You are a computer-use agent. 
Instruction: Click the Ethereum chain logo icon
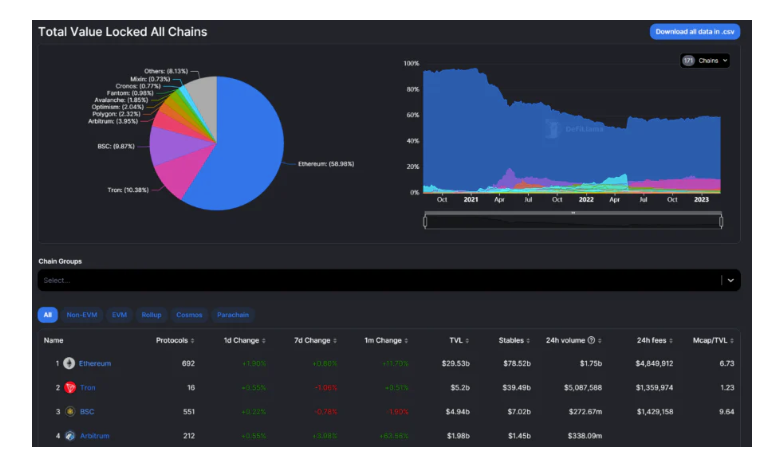[x=69, y=363]
